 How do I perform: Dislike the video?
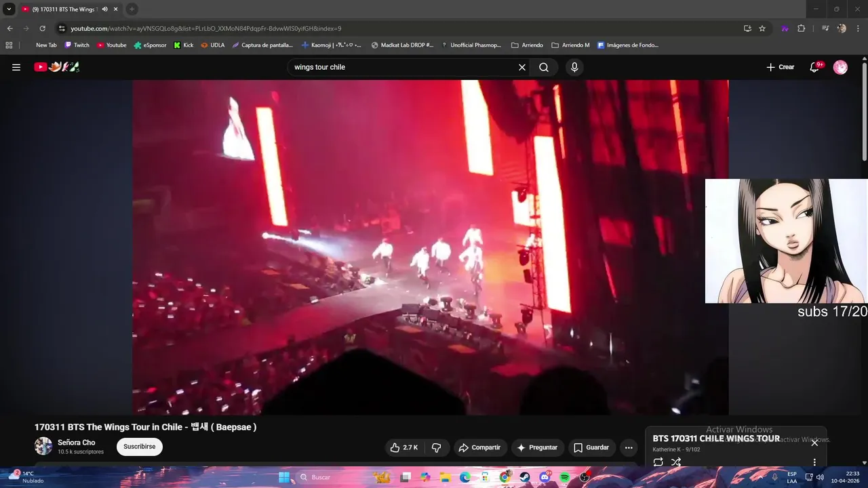436,447
